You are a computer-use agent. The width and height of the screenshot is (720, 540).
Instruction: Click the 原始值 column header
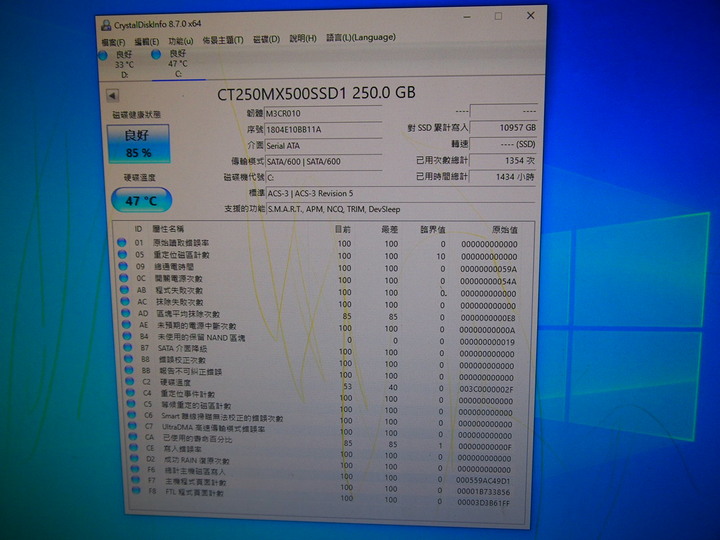(505, 230)
